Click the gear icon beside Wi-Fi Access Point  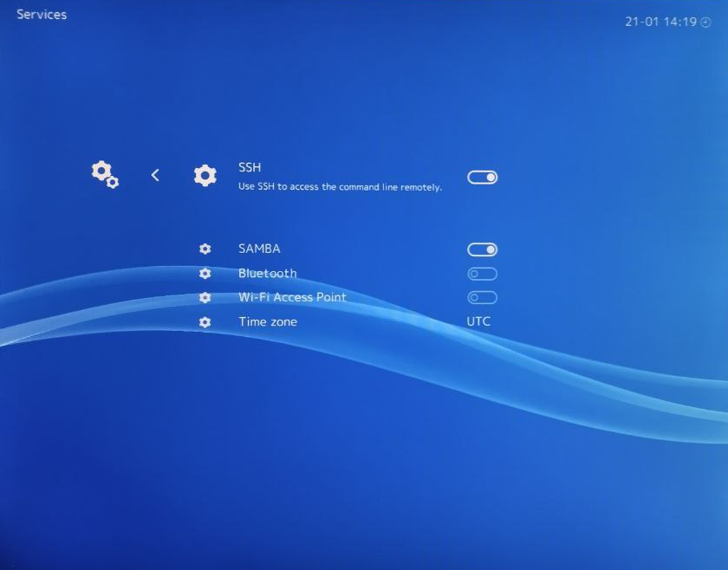click(x=205, y=297)
